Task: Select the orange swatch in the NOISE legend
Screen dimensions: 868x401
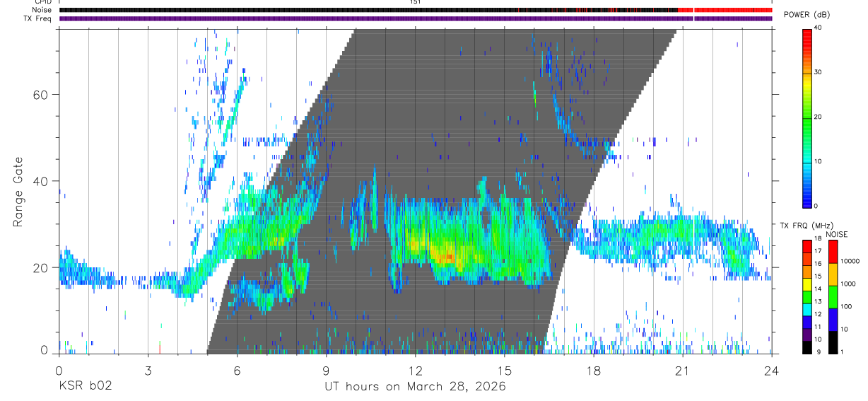Action: tap(833, 274)
